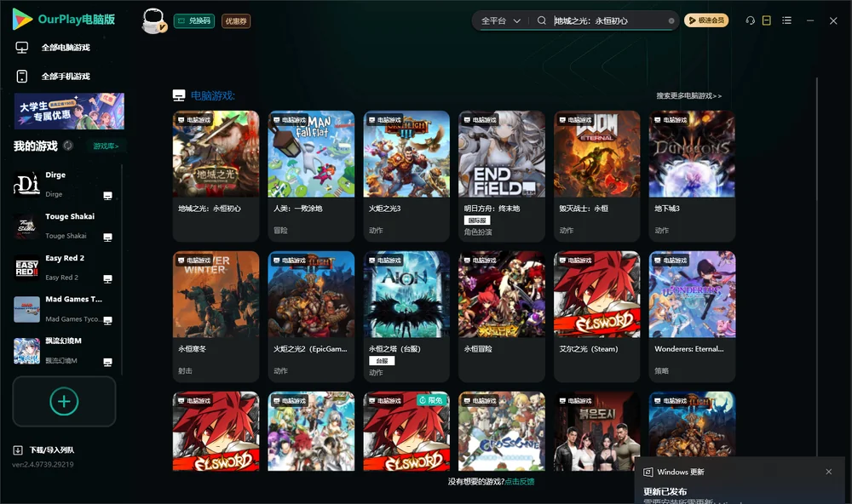The height and width of the screenshot is (504, 852).
Task: Click the 极速会员 VIP button
Action: (706, 20)
